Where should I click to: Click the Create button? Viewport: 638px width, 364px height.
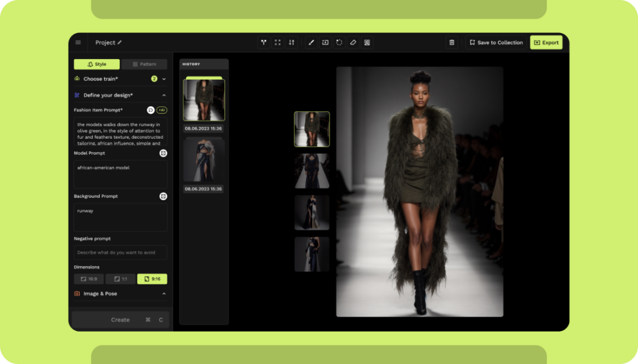pyautogui.click(x=120, y=320)
